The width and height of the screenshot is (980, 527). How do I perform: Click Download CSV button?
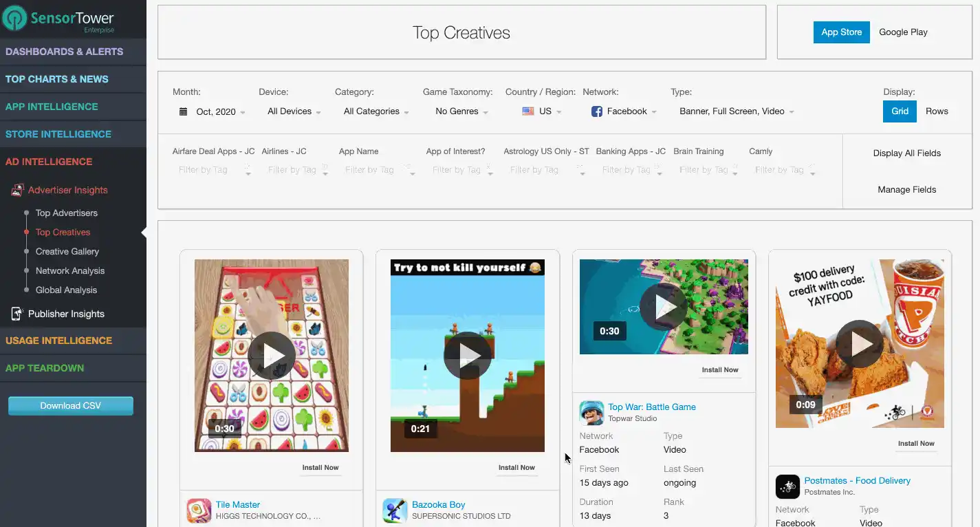click(71, 406)
